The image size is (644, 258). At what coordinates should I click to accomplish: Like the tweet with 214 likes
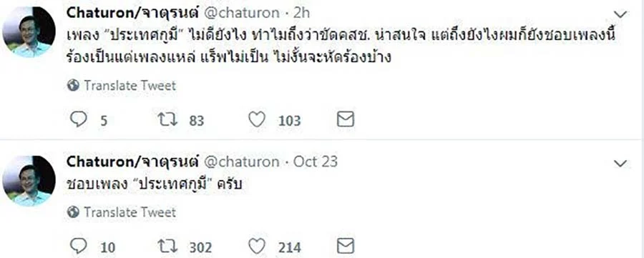pyautogui.click(x=257, y=247)
